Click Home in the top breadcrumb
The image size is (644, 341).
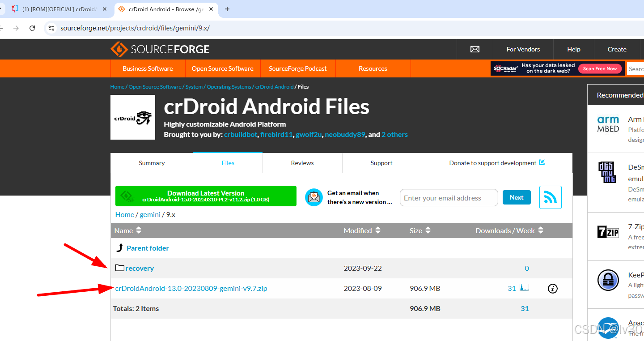coord(117,87)
